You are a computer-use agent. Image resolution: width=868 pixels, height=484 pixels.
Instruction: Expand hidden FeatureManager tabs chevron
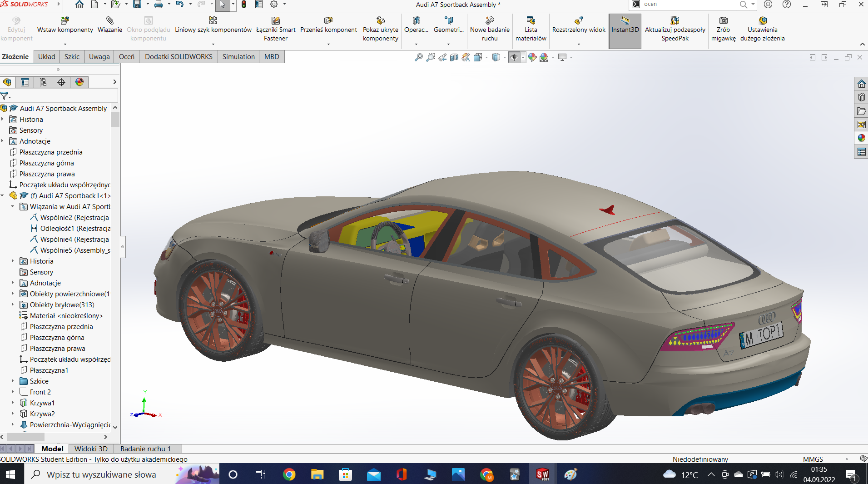[x=114, y=82]
